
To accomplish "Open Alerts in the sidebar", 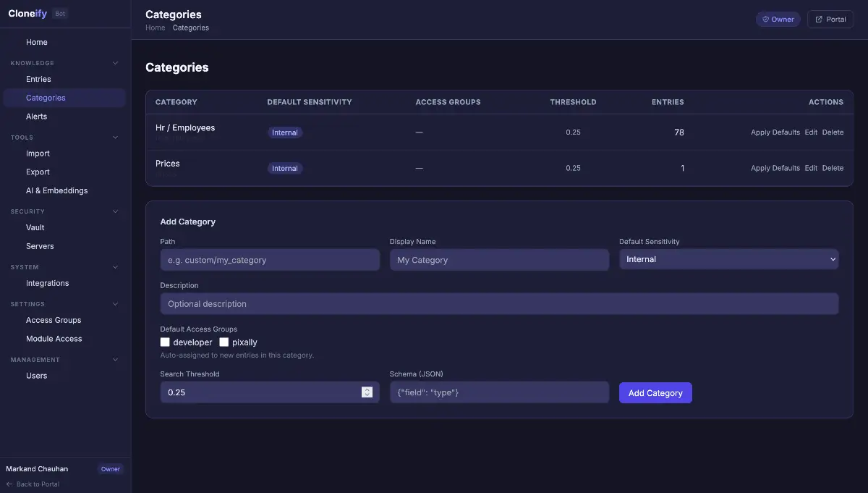I will point(64,117).
